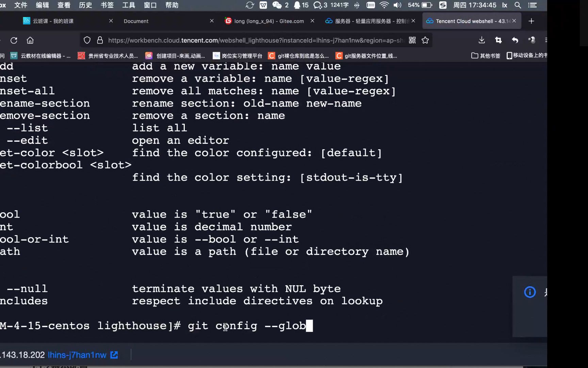Open the volume control in menu bar
Viewport: 588px width, 368px height.
click(397, 5)
